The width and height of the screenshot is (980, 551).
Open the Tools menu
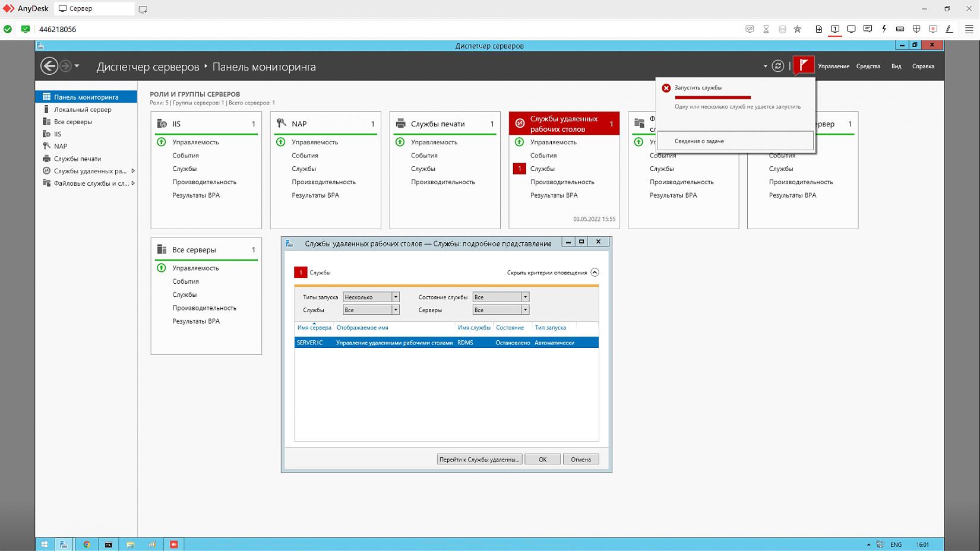pyautogui.click(x=868, y=66)
